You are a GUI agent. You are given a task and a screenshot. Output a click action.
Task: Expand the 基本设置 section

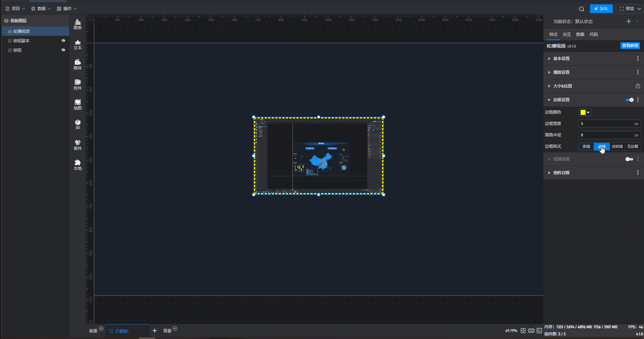pos(561,59)
